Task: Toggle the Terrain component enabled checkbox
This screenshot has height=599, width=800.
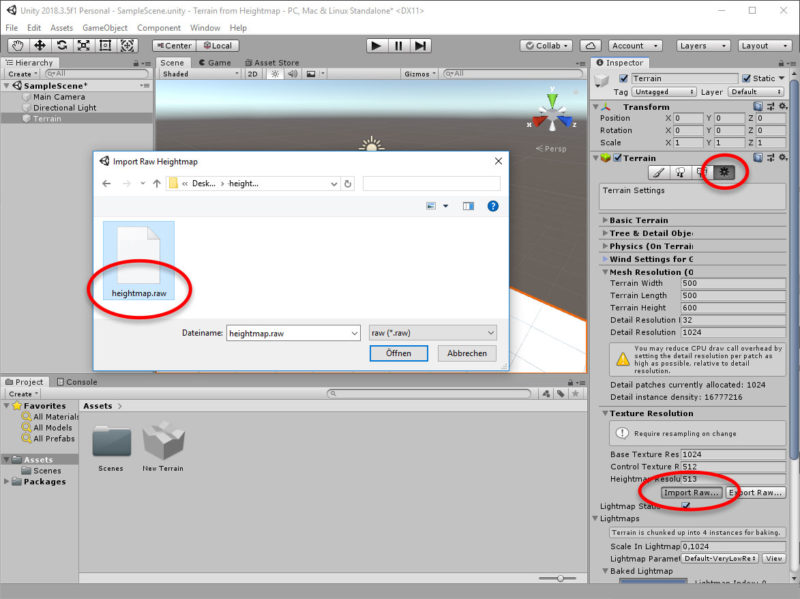Action: pyautogui.click(x=617, y=158)
